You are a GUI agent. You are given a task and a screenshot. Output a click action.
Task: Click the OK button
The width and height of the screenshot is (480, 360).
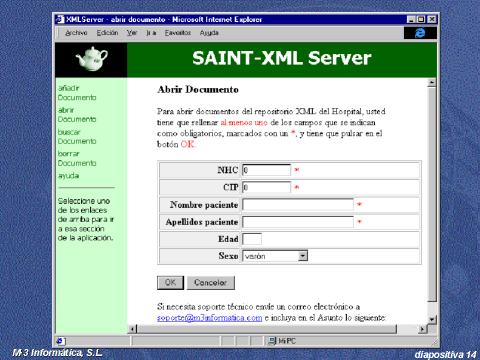pos(170,283)
